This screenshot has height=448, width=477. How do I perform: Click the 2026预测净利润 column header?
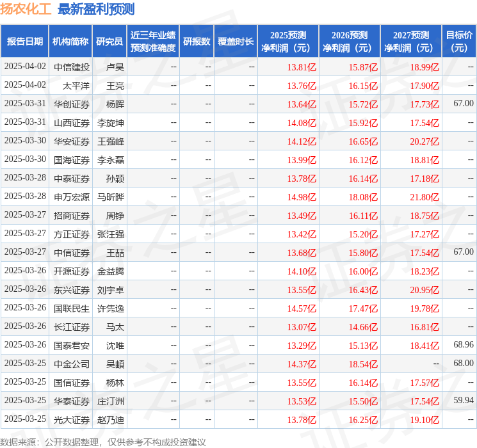pyautogui.click(x=350, y=42)
